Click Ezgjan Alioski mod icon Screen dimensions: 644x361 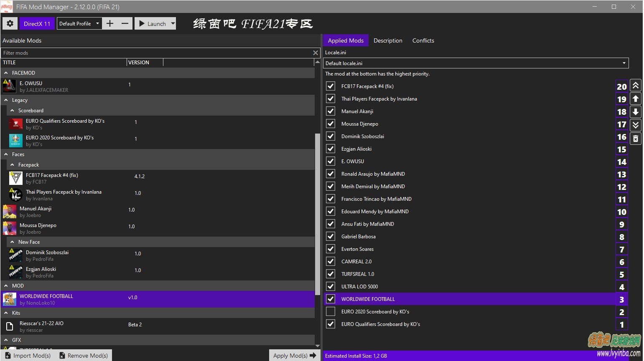click(x=16, y=272)
